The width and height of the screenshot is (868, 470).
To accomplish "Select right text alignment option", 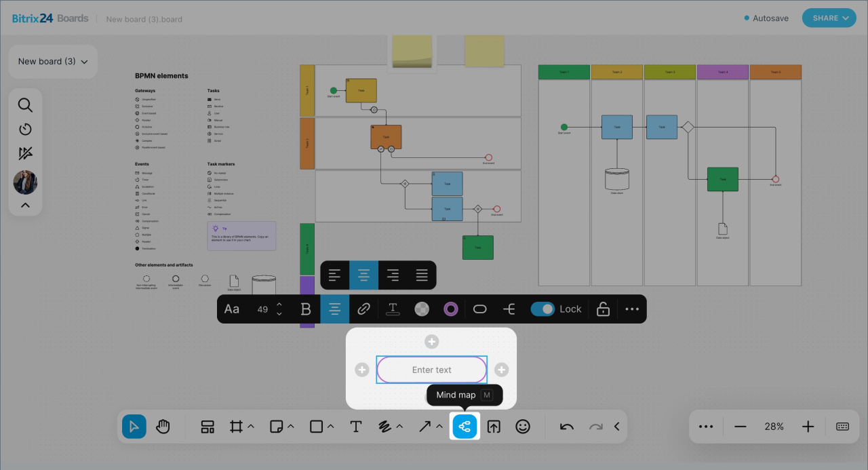I will click(393, 275).
